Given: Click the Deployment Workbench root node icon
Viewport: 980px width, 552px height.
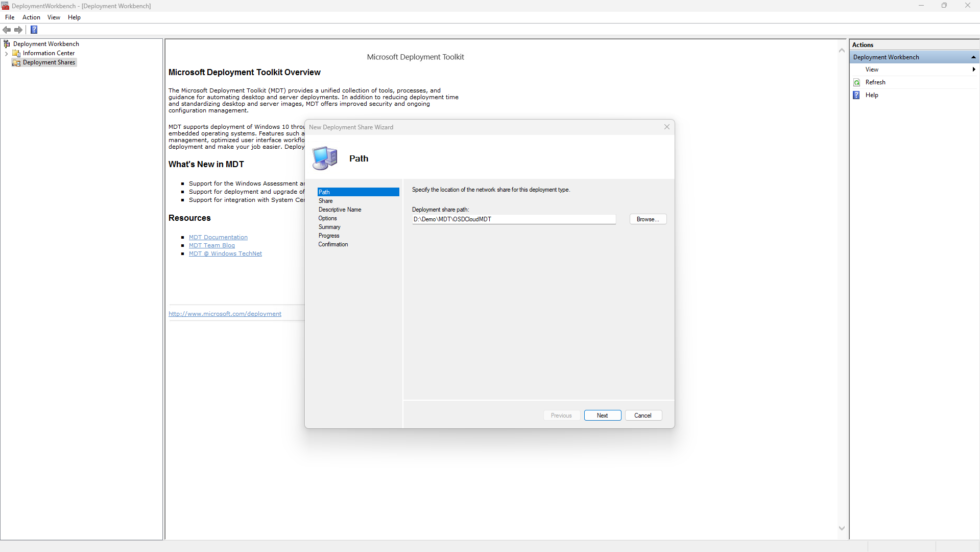Looking at the screenshot, I should [7, 44].
